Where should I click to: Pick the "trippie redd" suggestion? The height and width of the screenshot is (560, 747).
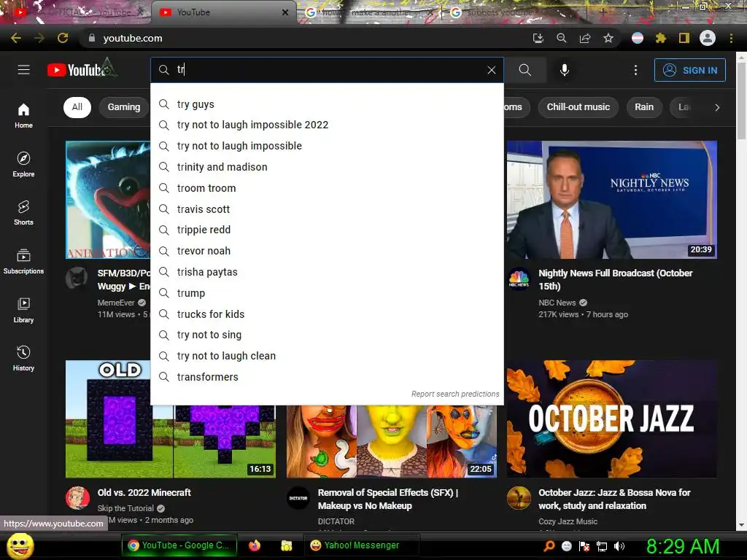click(x=327, y=230)
